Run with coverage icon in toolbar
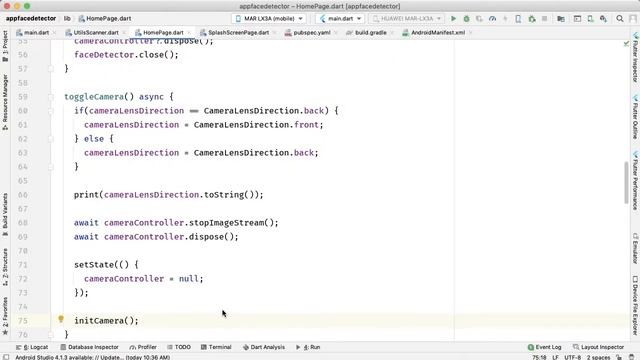This screenshot has height=360, width=640. [x=479, y=18]
